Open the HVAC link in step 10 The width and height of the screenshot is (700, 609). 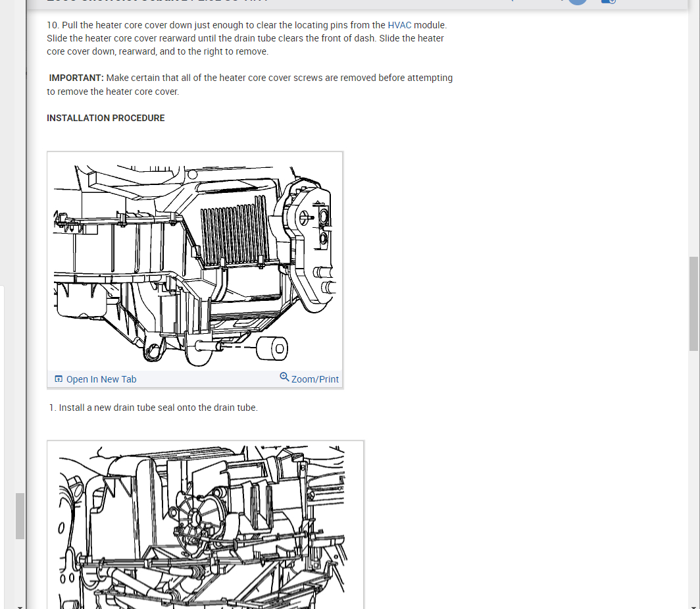coord(399,25)
